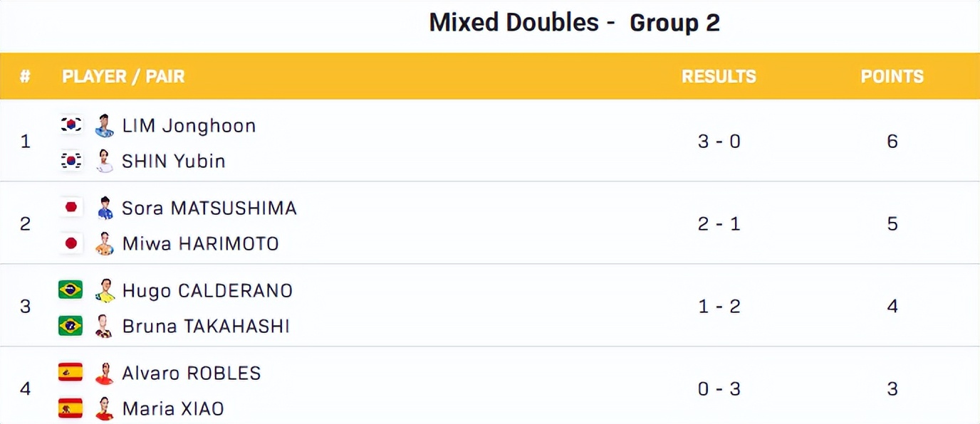Viewport: 980px width, 424px height.
Task: Open Maria XIAO's player name link
Action: (173, 409)
